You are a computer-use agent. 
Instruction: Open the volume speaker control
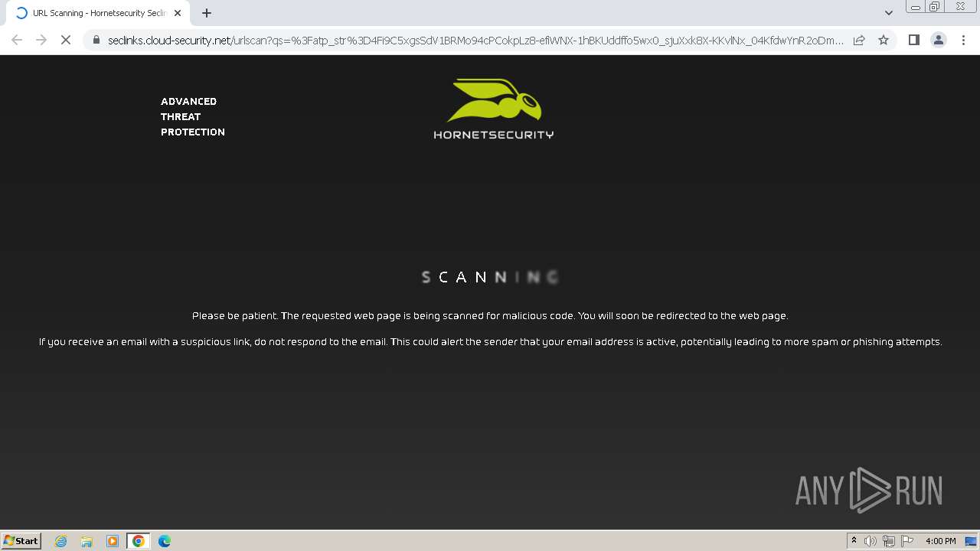(x=871, y=541)
